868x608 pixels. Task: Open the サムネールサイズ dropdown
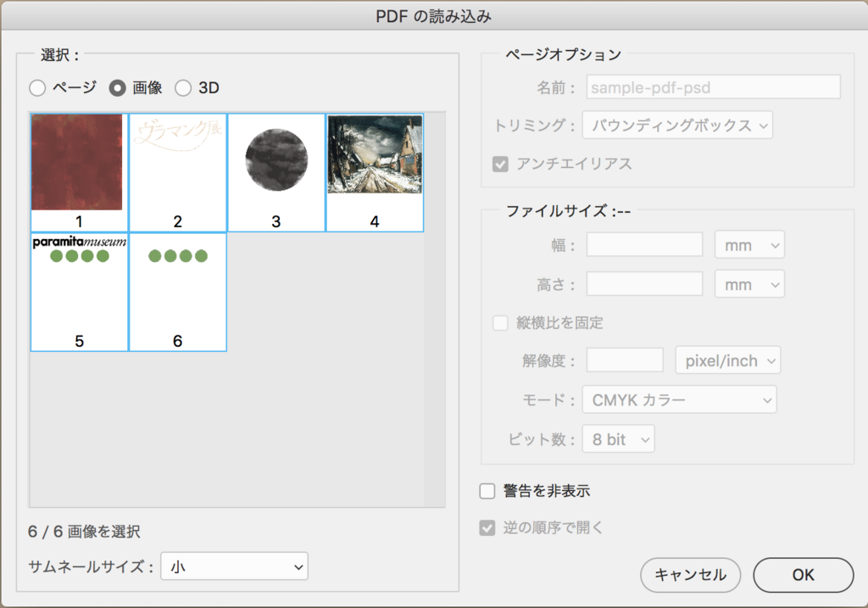(234, 566)
